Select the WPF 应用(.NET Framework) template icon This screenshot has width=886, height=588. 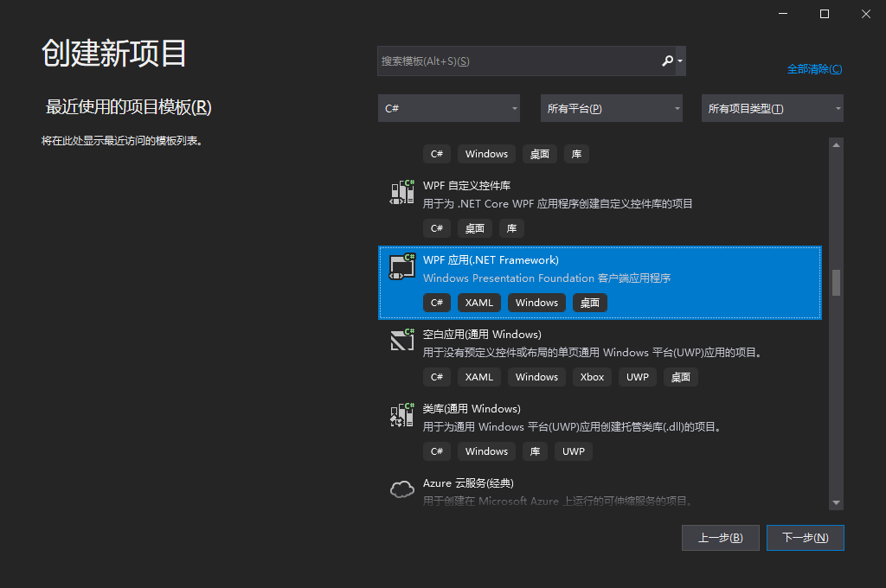coord(401,266)
